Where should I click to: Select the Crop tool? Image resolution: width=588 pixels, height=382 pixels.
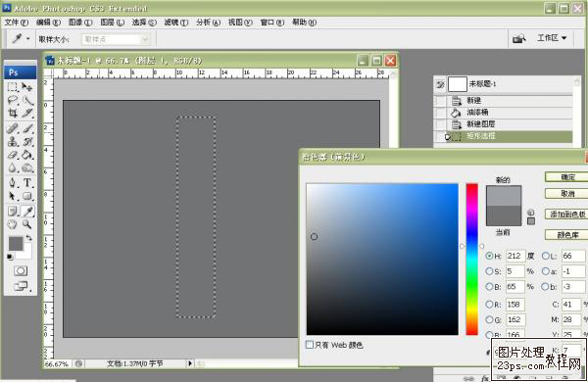[x=13, y=113]
